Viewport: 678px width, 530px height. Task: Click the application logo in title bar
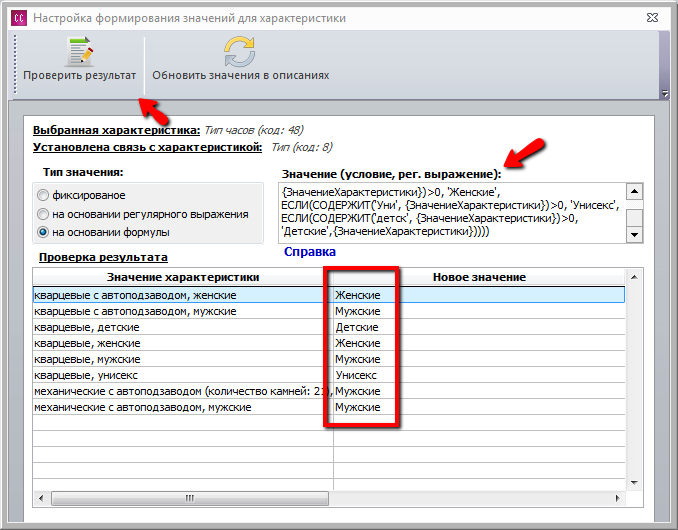[19, 18]
